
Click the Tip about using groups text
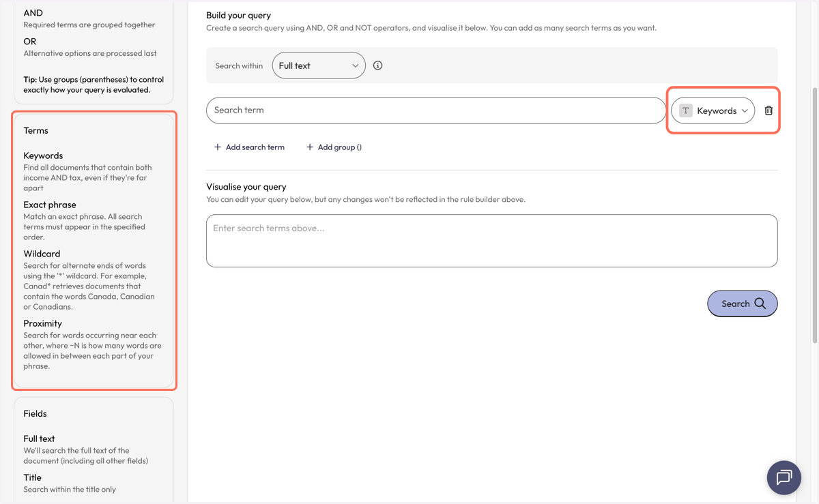click(94, 85)
